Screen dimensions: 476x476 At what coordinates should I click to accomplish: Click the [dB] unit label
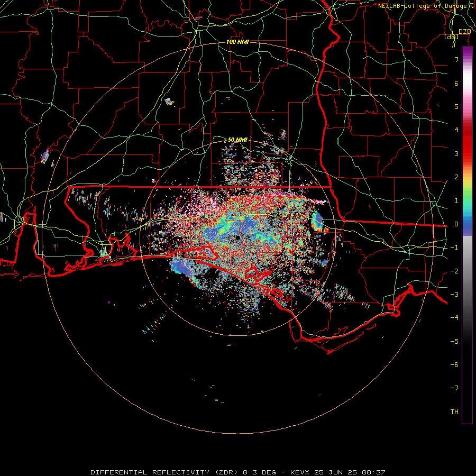(x=452, y=37)
